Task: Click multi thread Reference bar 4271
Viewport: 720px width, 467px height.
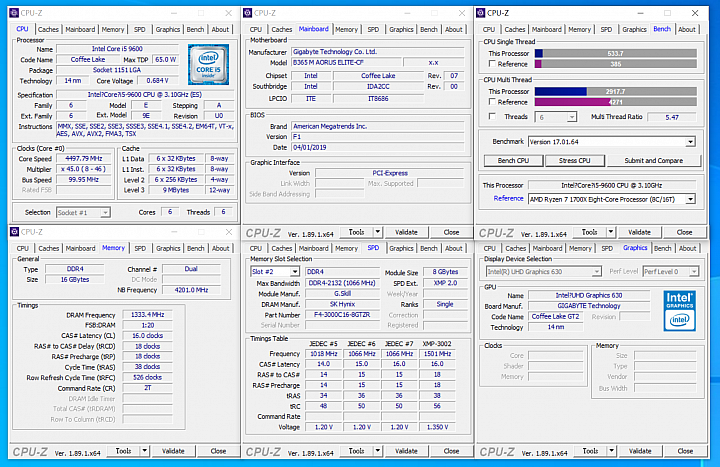Action: (x=616, y=102)
